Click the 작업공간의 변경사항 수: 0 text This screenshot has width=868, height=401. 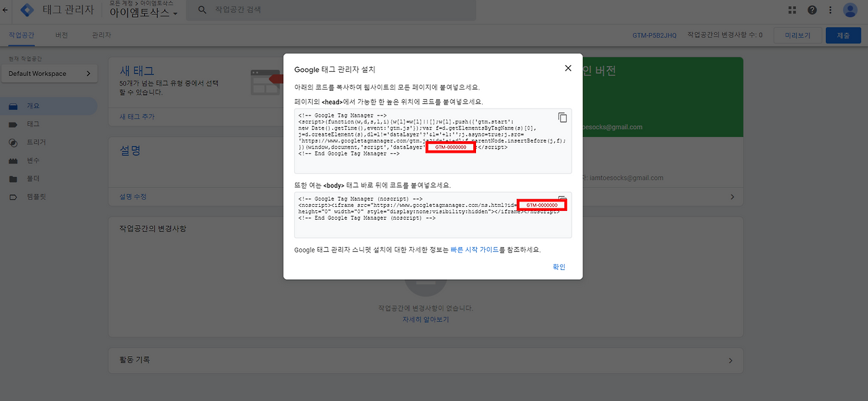pyautogui.click(x=724, y=35)
